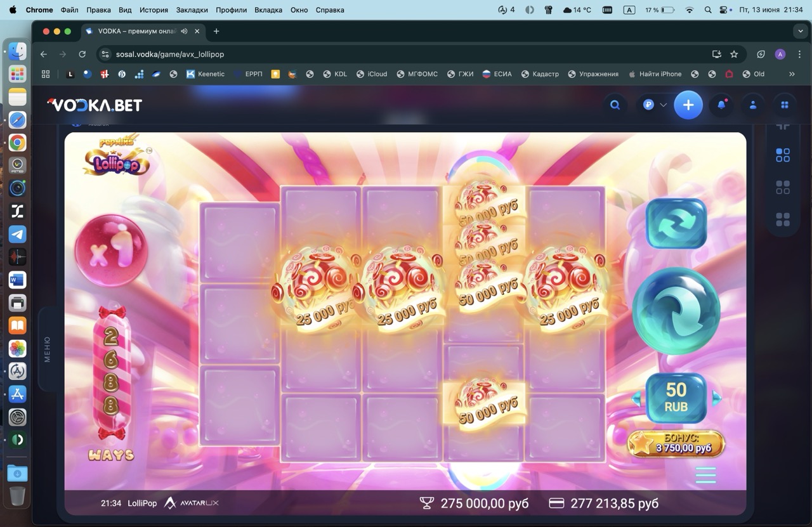
Task: Click the search icon in site header
Action: (615, 105)
